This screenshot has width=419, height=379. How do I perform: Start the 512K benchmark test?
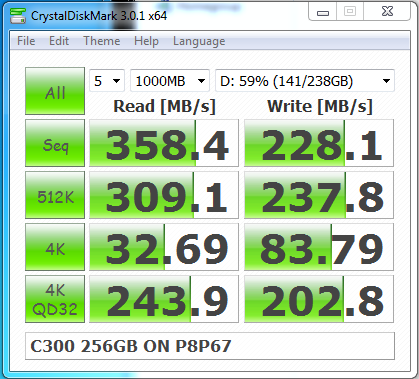55,195
